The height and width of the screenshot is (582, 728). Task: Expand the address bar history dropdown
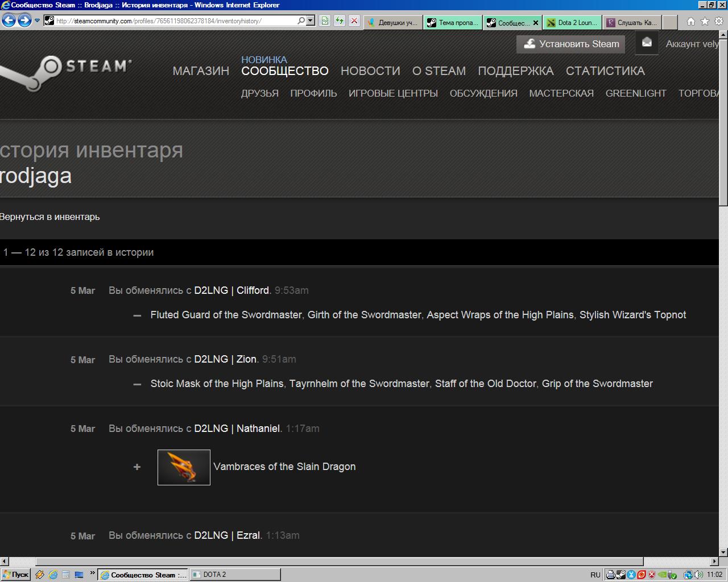click(311, 20)
